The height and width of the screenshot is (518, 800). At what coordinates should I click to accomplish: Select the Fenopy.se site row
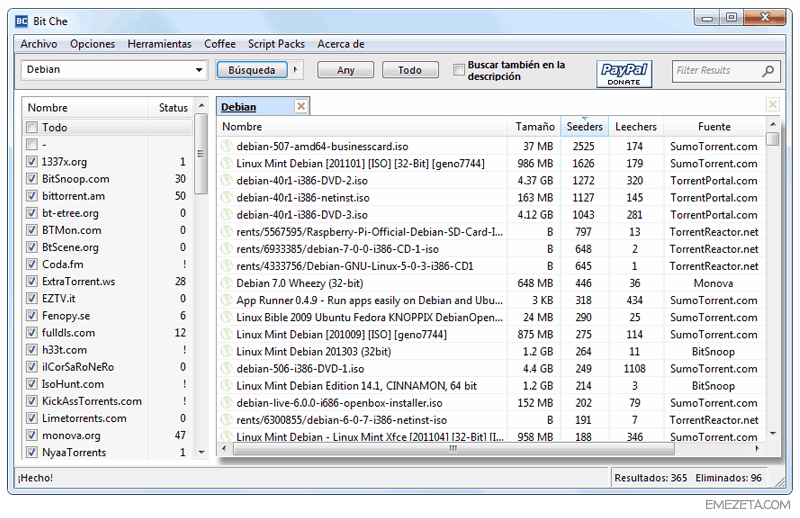pos(108,316)
